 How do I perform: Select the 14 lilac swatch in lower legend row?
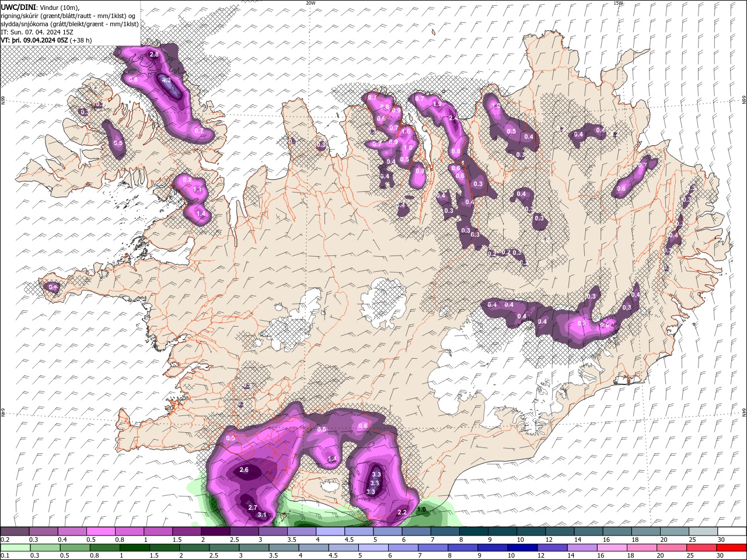(x=582, y=548)
